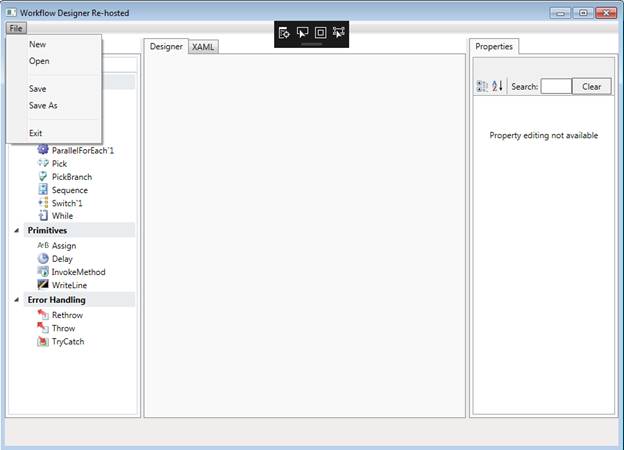Collapse the Primitives category arrow
624x450 pixels.
pos(17,230)
